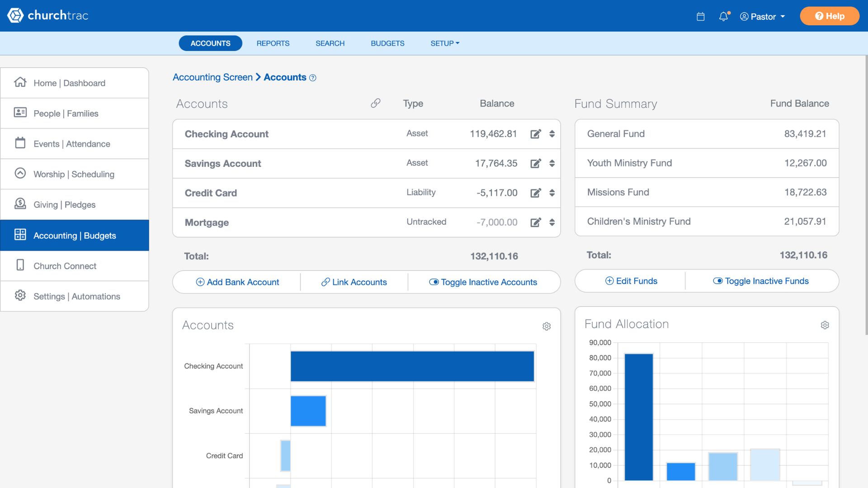868x488 pixels.
Task: Click the Settings gear icon in sidebar
Action: pos(20,296)
